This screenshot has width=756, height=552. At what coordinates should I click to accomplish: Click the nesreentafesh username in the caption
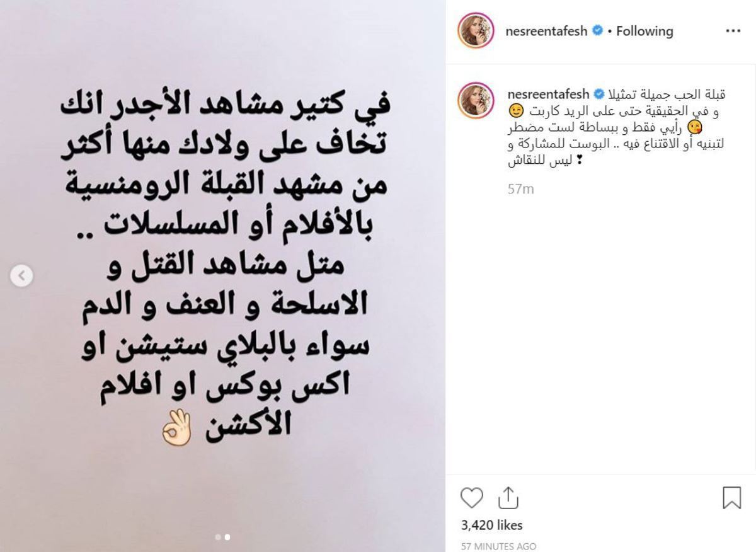[546, 95]
